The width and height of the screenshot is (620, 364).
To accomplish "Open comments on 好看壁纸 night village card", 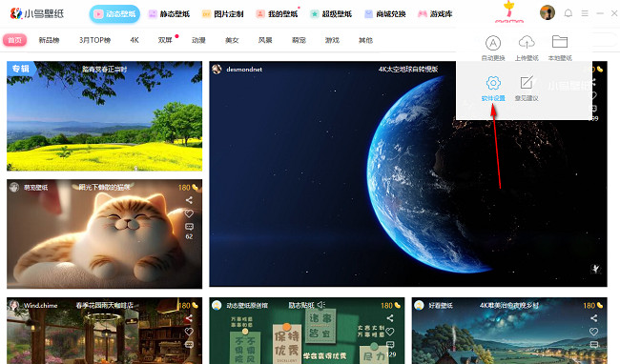I will [x=594, y=344].
